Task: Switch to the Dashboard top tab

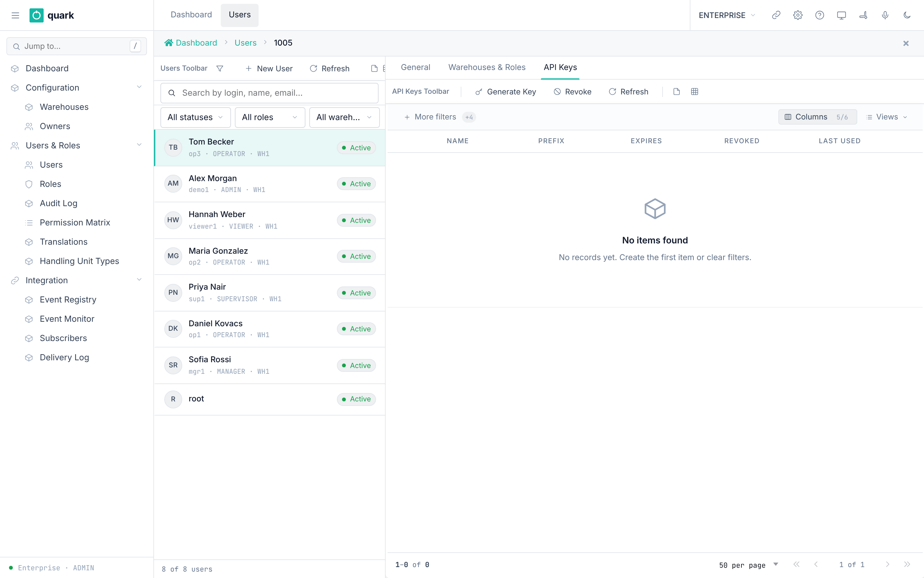Action: click(191, 15)
